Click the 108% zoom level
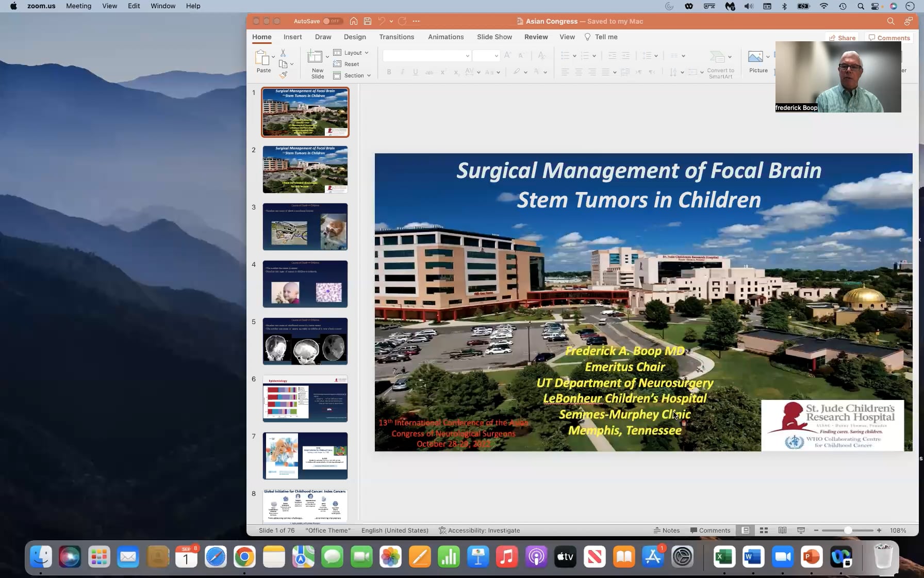 coord(898,530)
